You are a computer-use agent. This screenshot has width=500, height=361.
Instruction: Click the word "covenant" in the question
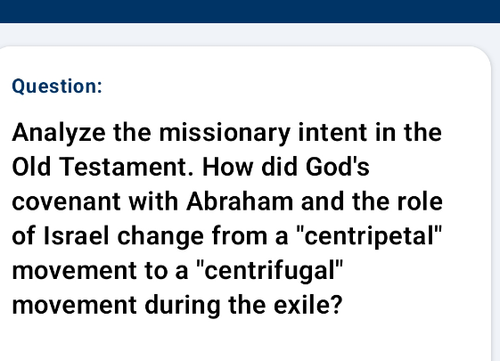coord(66,202)
